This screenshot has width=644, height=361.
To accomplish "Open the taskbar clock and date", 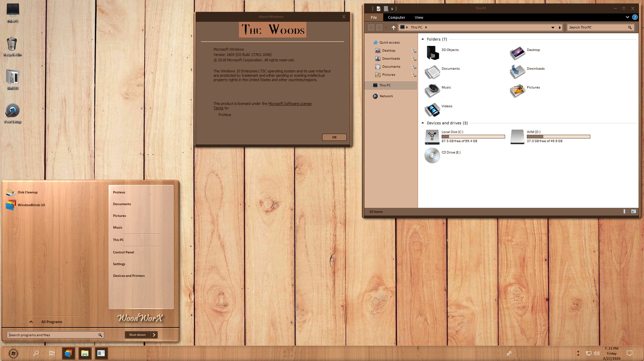I will [612, 353].
